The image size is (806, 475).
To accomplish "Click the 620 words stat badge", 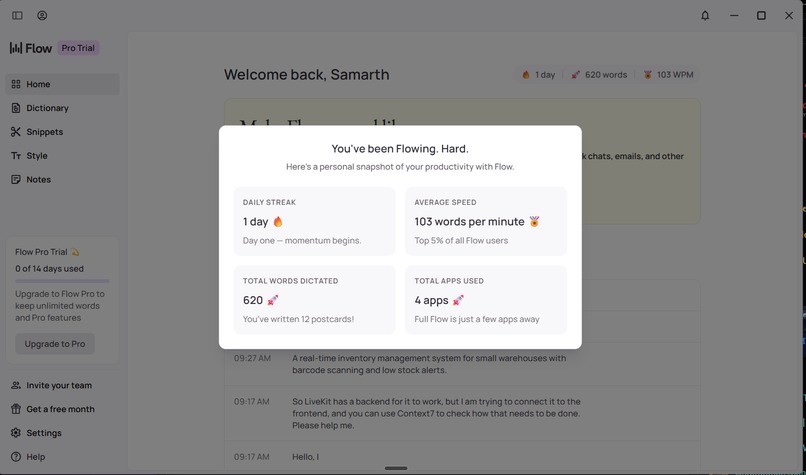I will click(x=599, y=75).
